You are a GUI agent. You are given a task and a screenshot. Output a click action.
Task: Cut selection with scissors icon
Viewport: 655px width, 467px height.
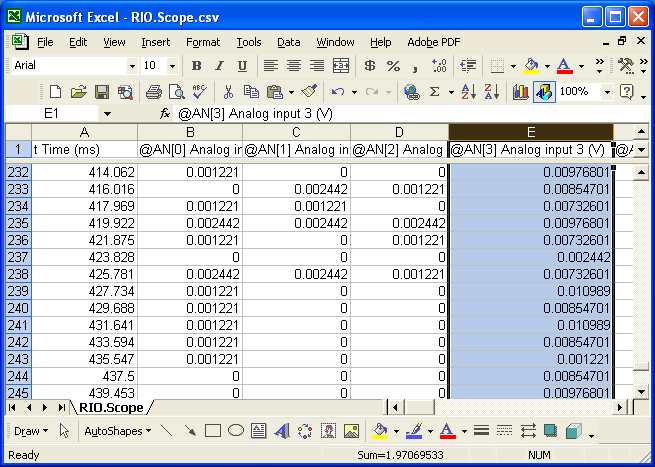pos(228,92)
